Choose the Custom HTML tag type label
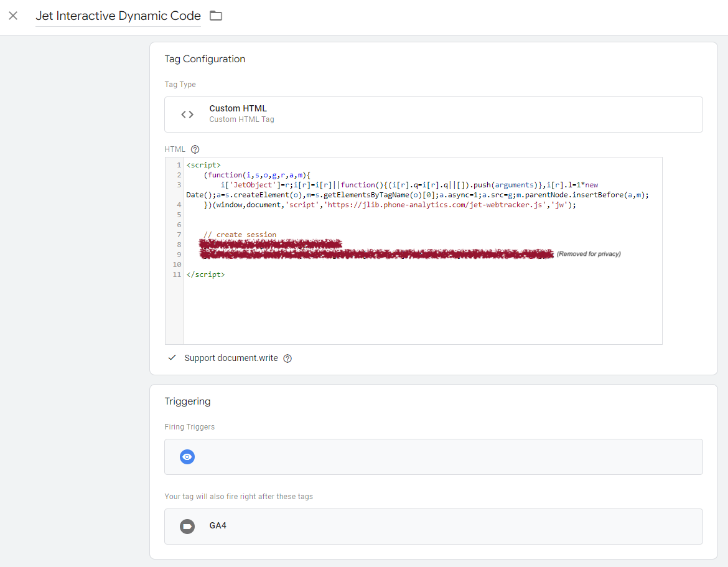 (x=238, y=108)
